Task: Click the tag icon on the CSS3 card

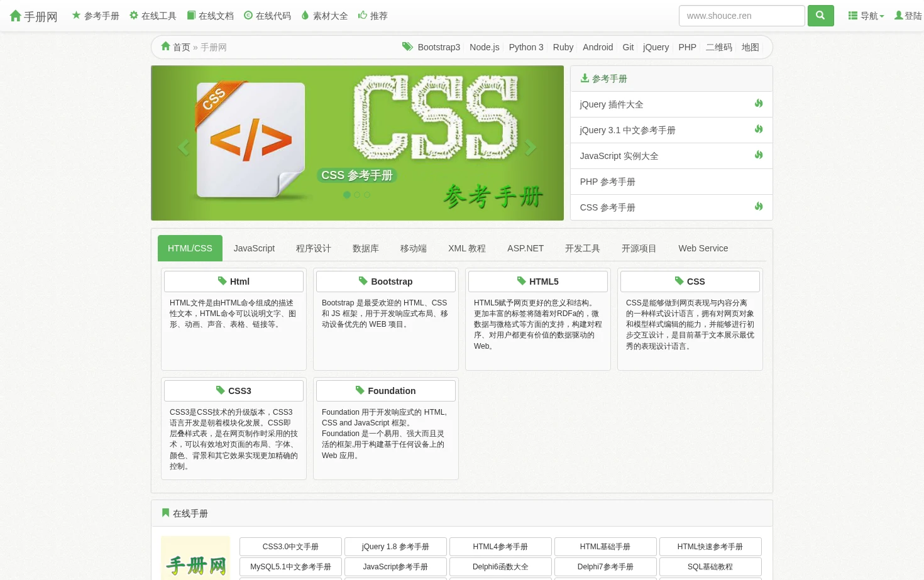Action: 221,390
